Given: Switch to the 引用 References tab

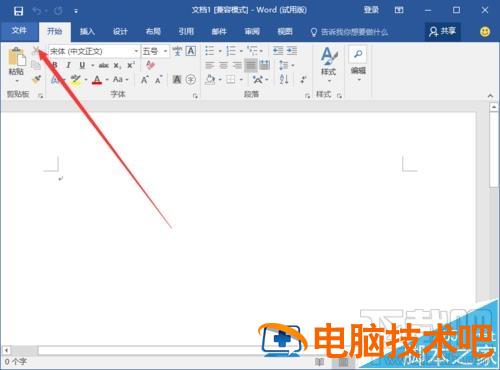Looking at the screenshot, I should (x=186, y=32).
